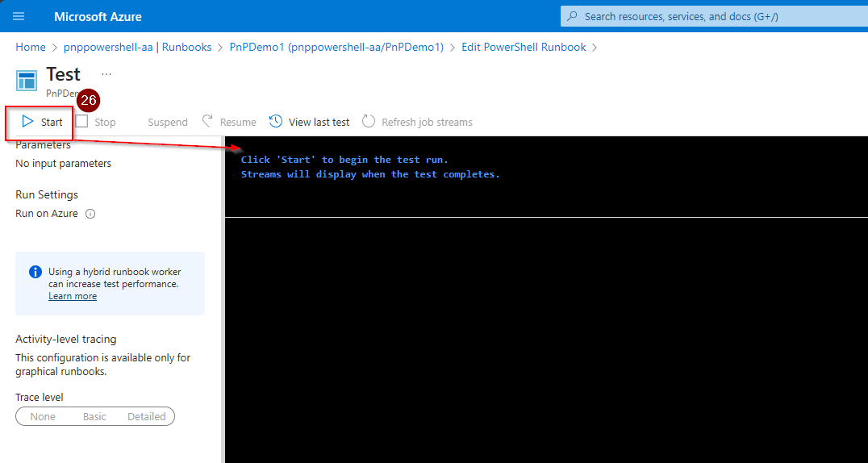Open the Azure portal hamburger menu
868x463 pixels.
[x=19, y=16]
